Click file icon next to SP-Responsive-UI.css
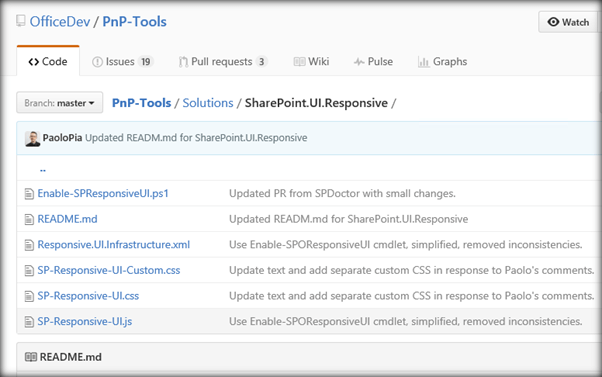Image resolution: width=602 pixels, height=377 pixels. 29,296
